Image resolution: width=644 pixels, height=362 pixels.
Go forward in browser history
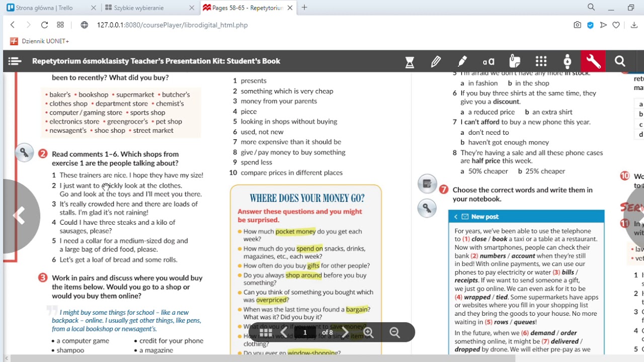[x=28, y=25]
